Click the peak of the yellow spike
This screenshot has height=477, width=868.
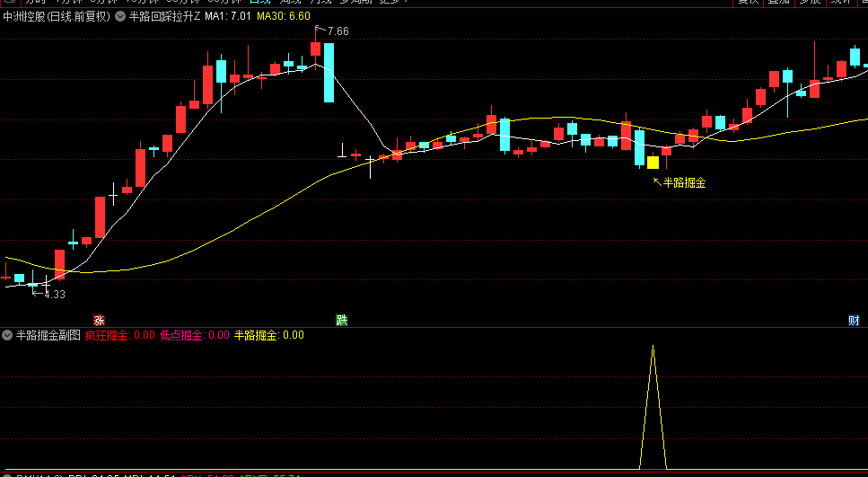click(x=653, y=346)
